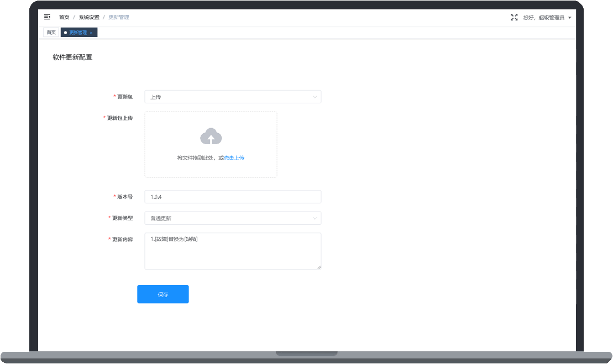Open the user menu caret arrow

click(x=569, y=18)
